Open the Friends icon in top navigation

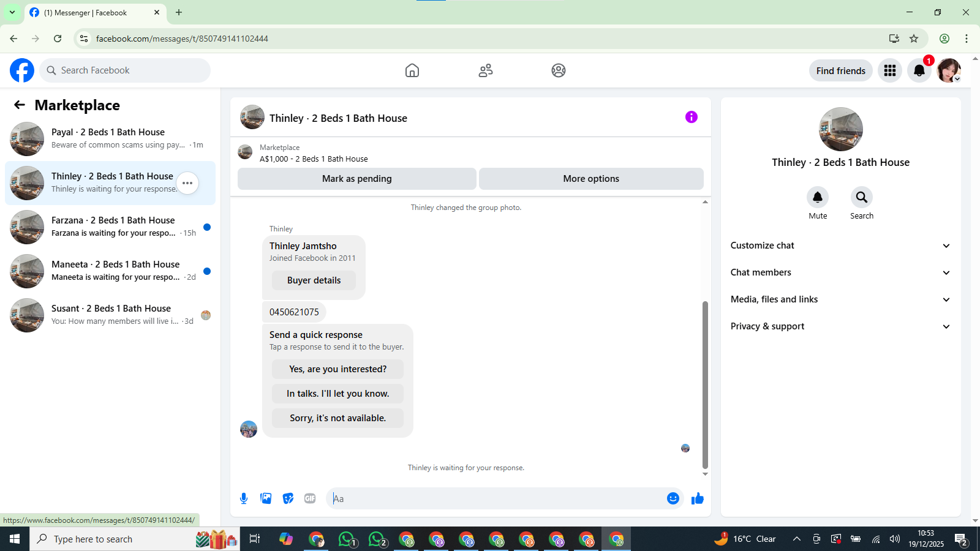[x=486, y=70]
